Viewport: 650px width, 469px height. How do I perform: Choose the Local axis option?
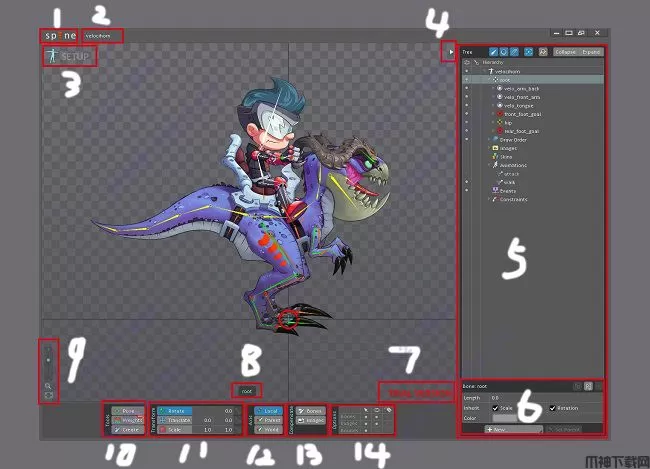coord(264,410)
